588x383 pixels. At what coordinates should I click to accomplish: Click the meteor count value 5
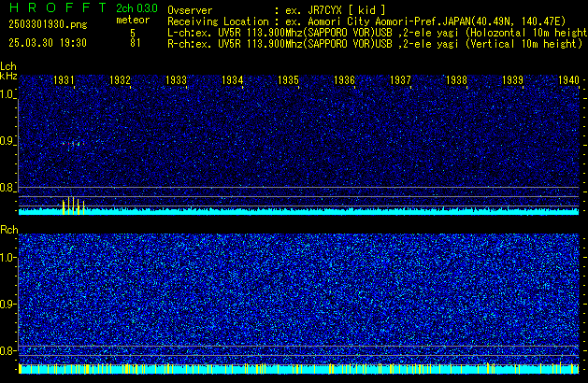click(x=133, y=33)
